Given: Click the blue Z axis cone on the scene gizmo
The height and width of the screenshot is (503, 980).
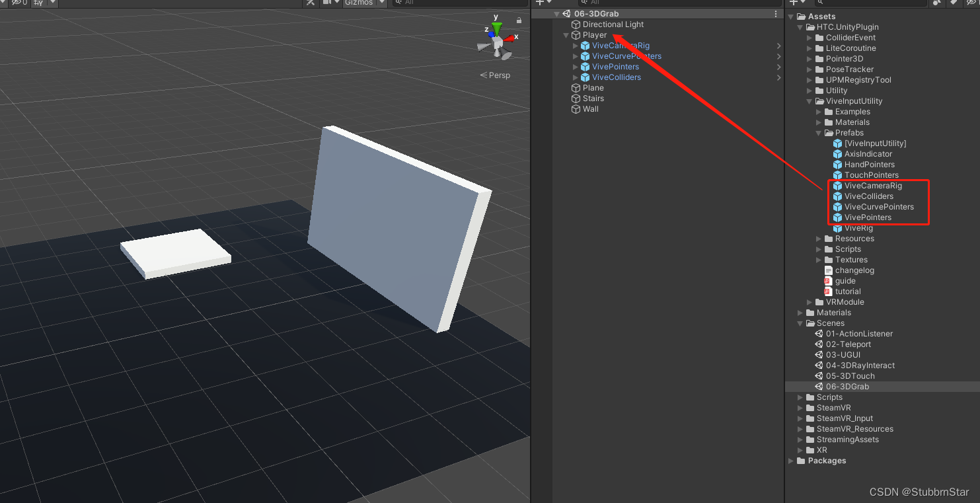Looking at the screenshot, I should coord(490,34).
